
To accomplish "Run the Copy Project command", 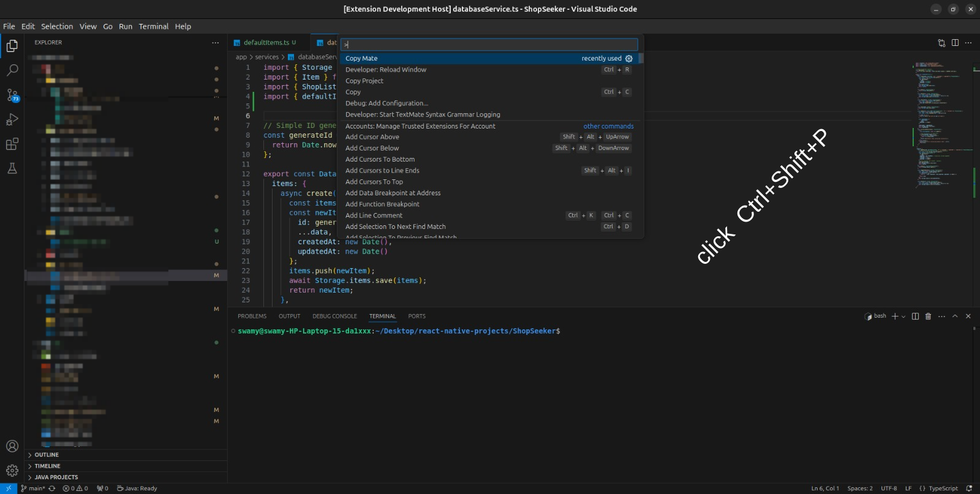I will pyautogui.click(x=489, y=81).
